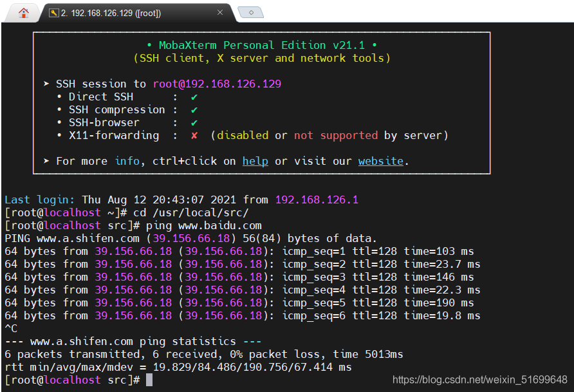Viewport: 574px width, 392px height.
Task: Switch to the 192.168.126.129 session tab
Action: pos(129,12)
